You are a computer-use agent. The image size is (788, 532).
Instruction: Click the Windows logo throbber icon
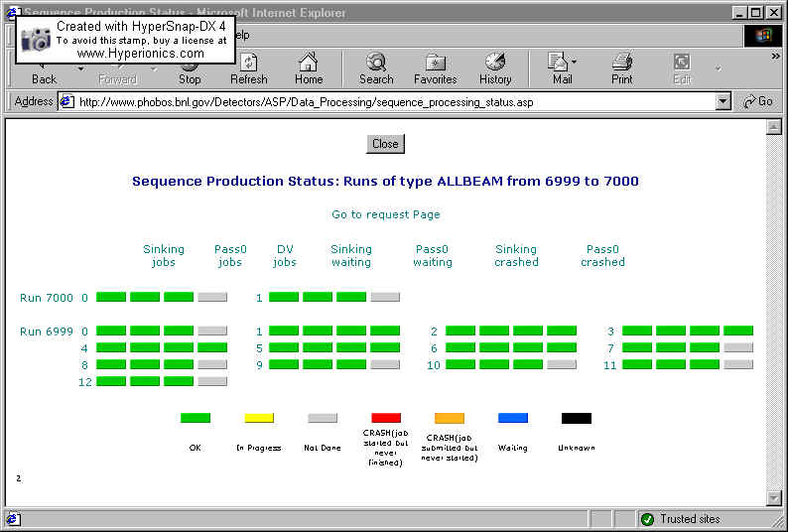[763, 35]
